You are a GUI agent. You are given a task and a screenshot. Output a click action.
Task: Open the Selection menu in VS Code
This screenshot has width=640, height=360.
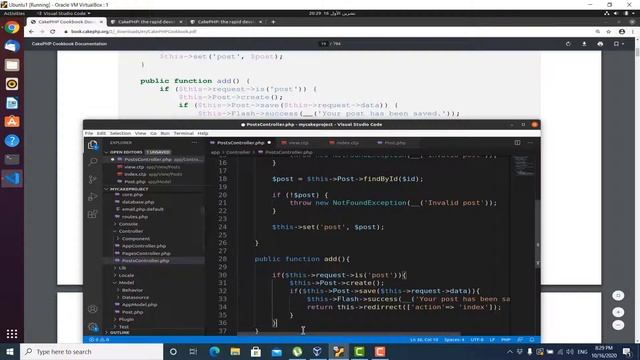pyautogui.click(x=120, y=133)
